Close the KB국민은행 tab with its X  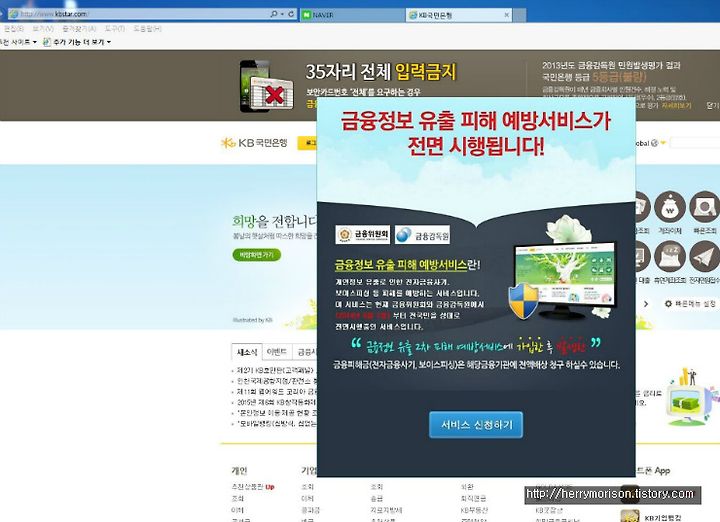(507, 15)
